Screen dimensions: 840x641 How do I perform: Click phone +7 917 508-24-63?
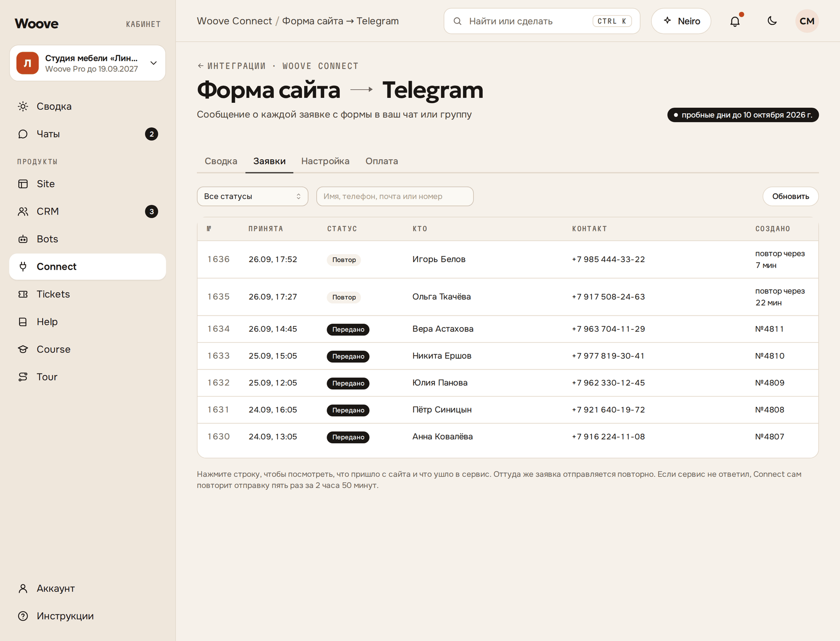coord(608,297)
